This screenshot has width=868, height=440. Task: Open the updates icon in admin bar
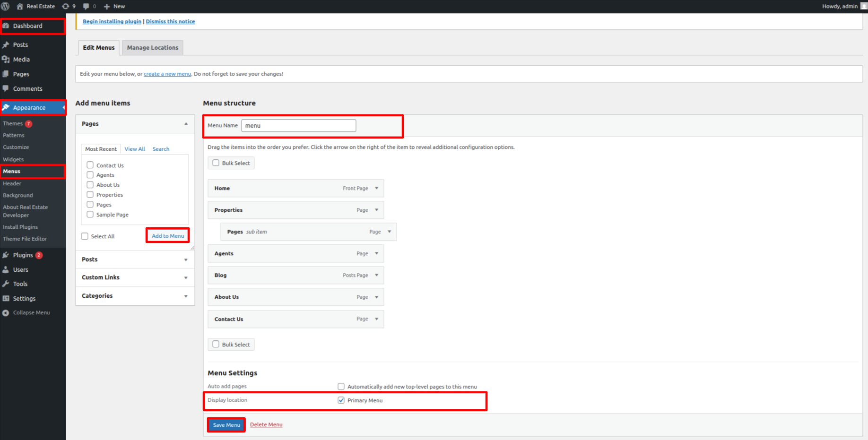tap(66, 6)
